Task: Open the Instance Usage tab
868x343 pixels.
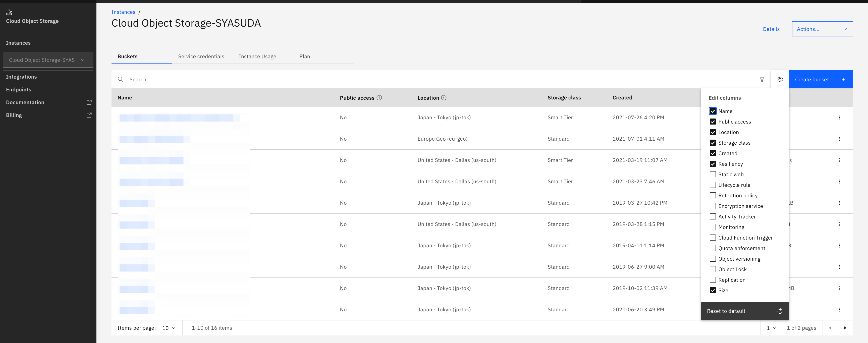Action: [x=257, y=56]
